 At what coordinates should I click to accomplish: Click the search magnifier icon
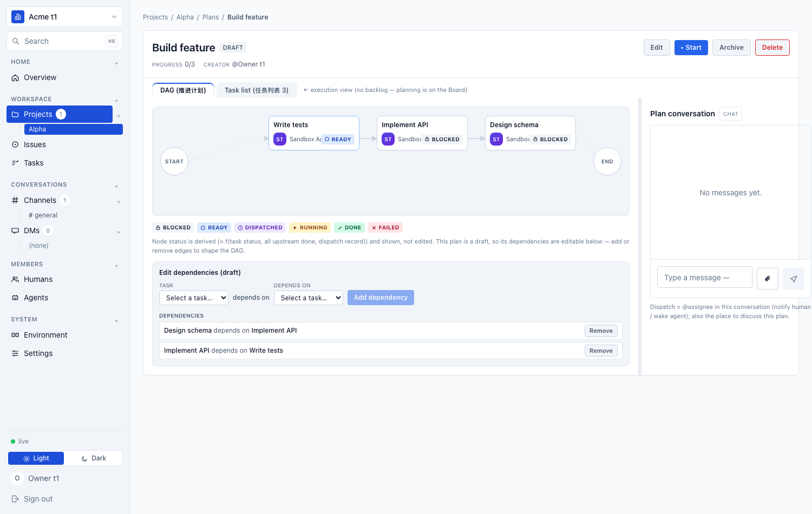pyautogui.click(x=16, y=41)
